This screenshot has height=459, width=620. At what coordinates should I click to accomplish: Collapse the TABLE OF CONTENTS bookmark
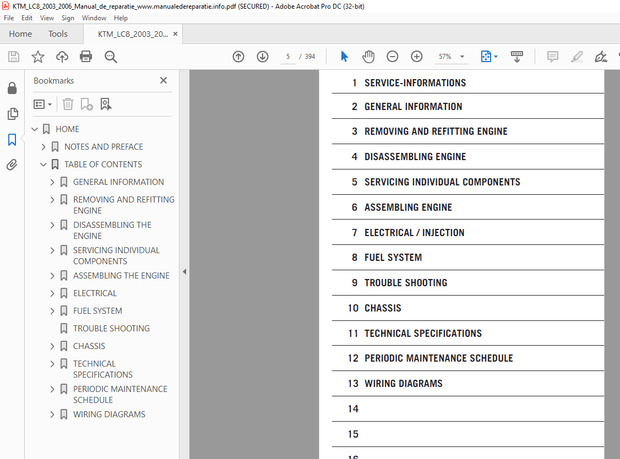(43, 164)
